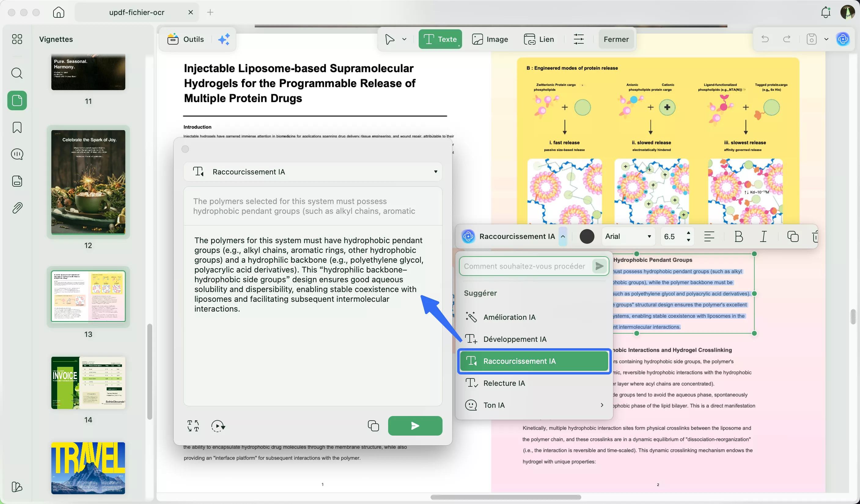Choose Relecture IA option
Image resolution: width=860 pixels, height=504 pixels.
point(504,383)
